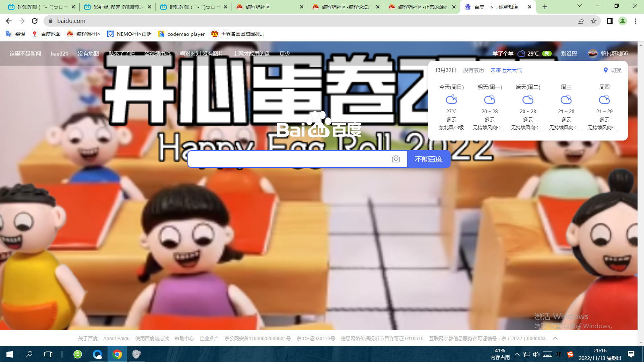Image resolution: width=644 pixels, height=362 pixels.
Task: Reload the current page
Action: click(35, 21)
